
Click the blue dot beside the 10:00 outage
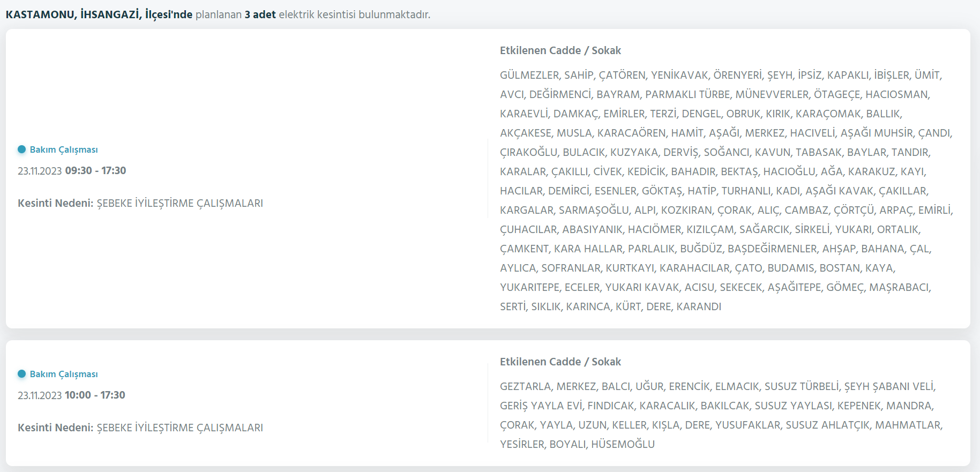click(21, 374)
